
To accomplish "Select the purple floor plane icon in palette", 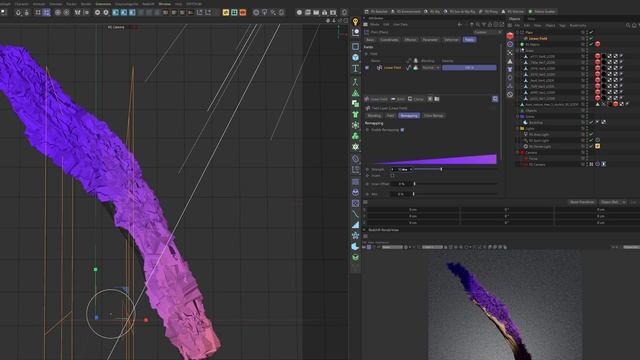I will coord(356,182).
